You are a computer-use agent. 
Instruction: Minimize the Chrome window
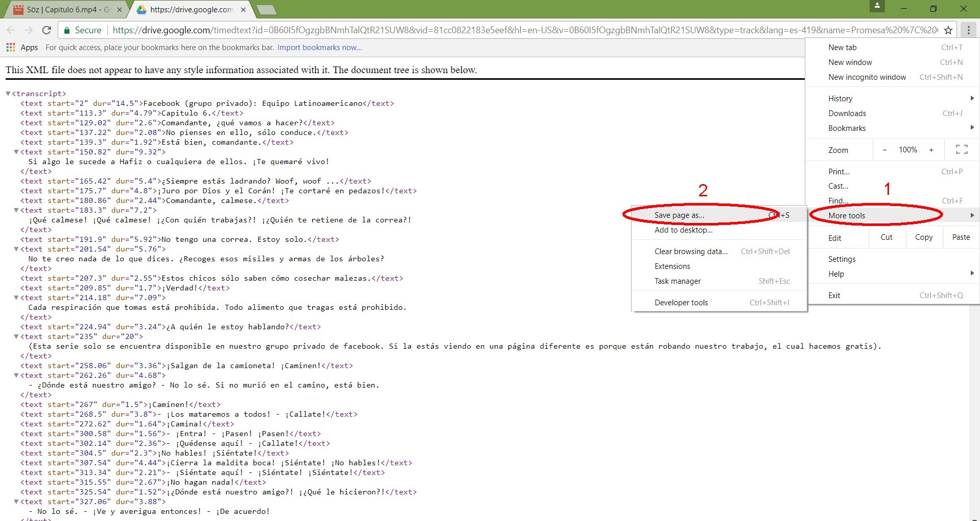(x=903, y=9)
